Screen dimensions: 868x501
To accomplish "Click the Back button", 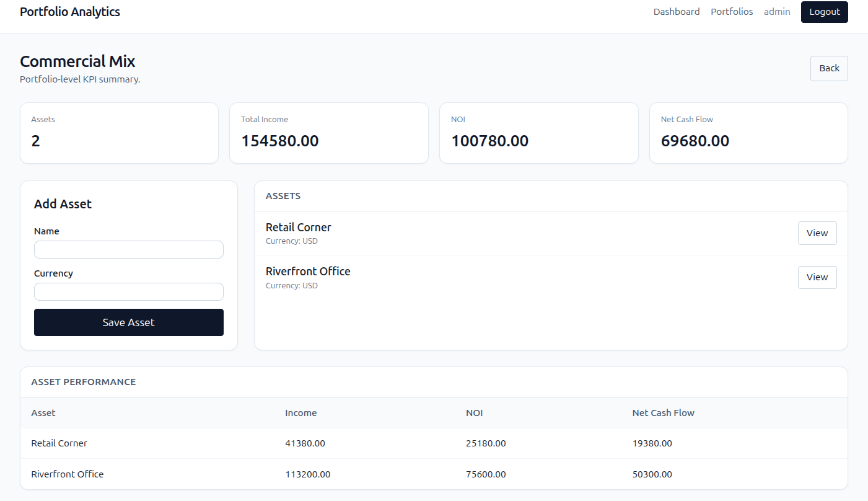I will tap(829, 68).
